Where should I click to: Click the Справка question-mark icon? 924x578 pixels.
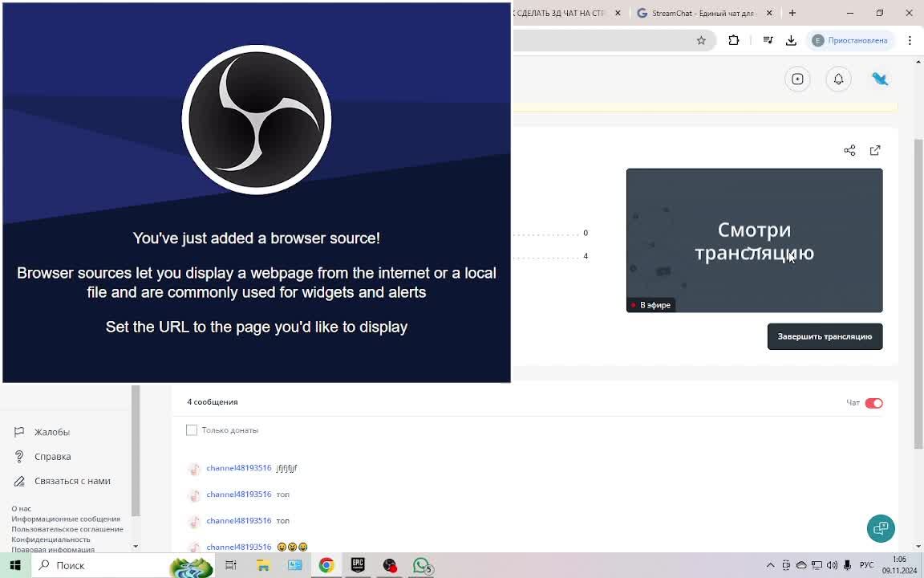[x=19, y=457]
